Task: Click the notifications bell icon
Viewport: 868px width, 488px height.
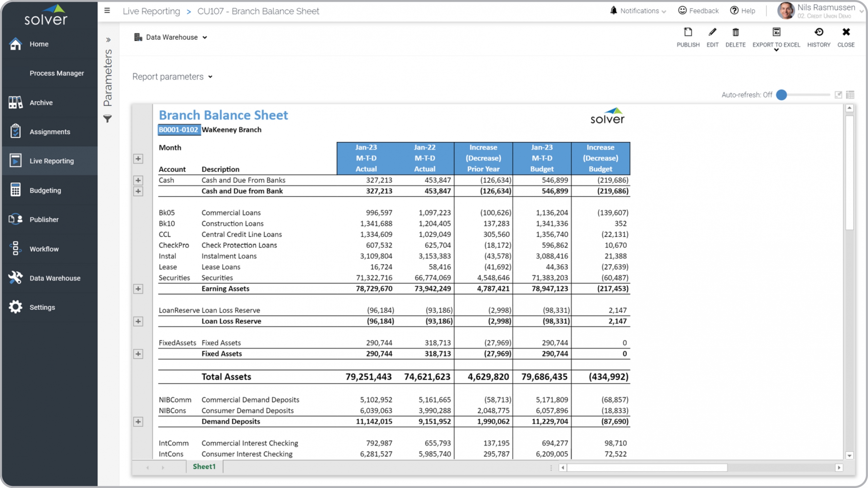Action: 613,11
